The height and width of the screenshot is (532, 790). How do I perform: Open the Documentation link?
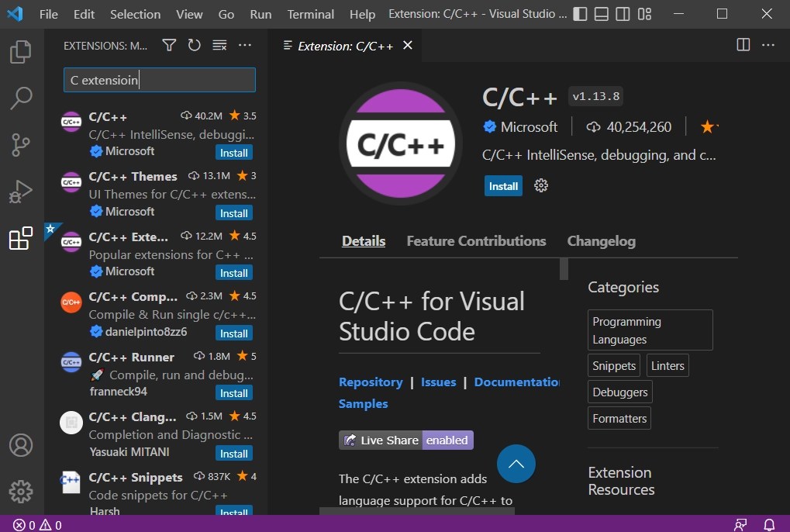click(x=516, y=382)
